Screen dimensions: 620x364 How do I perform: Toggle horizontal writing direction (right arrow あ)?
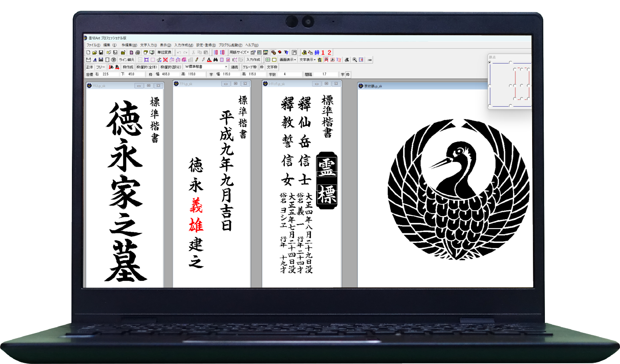(x=117, y=67)
